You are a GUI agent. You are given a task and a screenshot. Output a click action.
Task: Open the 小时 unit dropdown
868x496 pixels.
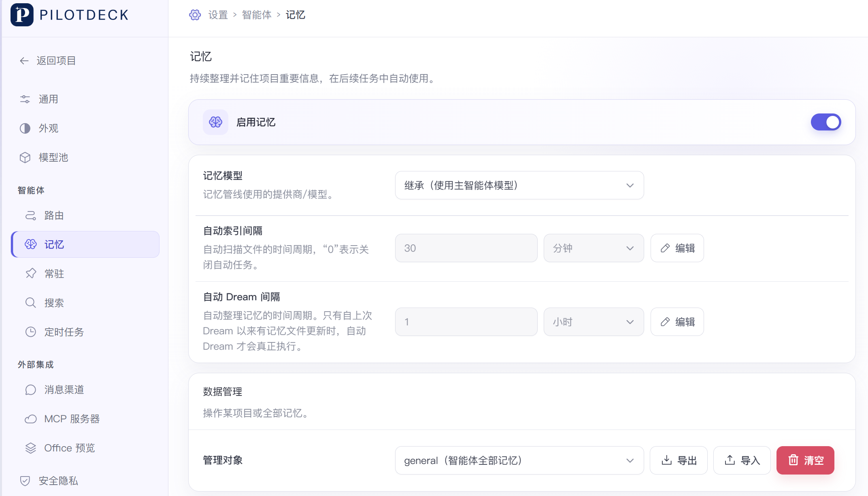click(594, 322)
